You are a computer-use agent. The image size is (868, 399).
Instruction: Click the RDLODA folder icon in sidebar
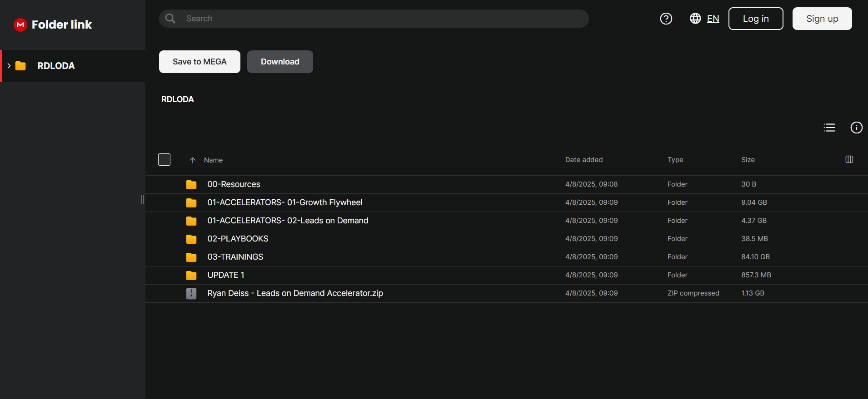click(20, 66)
